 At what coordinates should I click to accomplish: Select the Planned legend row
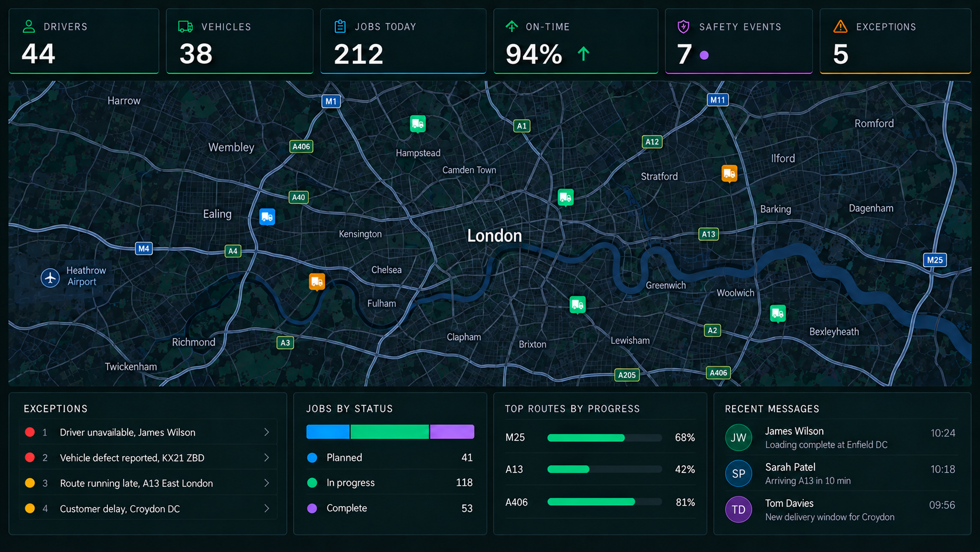pyautogui.click(x=390, y=458)
